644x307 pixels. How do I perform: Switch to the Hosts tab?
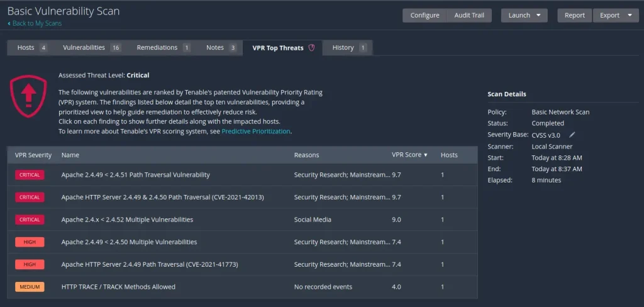(x=26, y=48)
